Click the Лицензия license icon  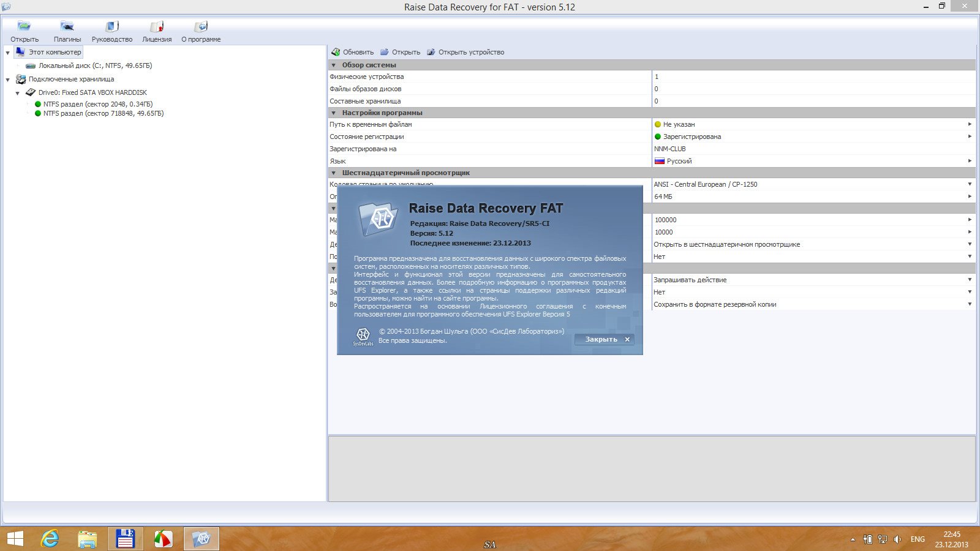tap(157, 26)
